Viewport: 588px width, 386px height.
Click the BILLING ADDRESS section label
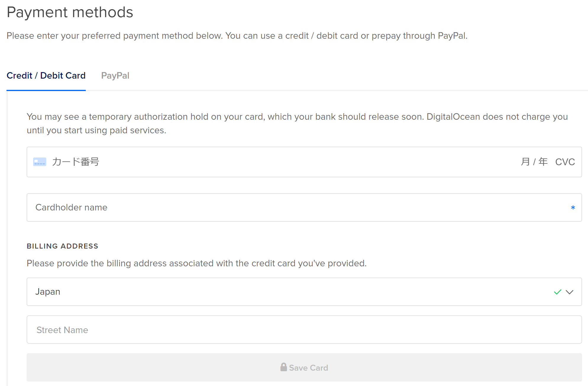click(x=62, y=246)
